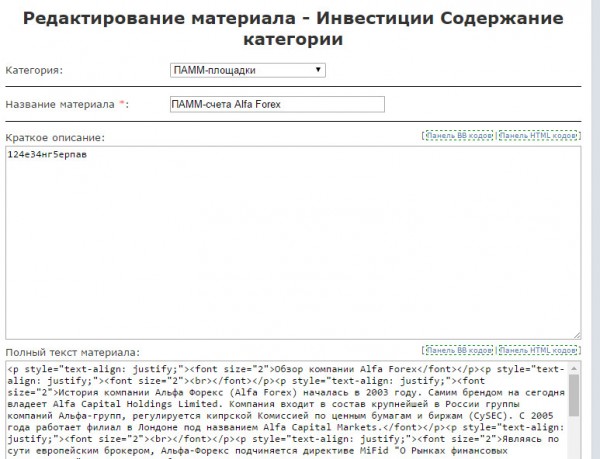Click the resize grip of Краткое описание
Viewport: 600px width, 459px height.
click(x=577, y=335)
